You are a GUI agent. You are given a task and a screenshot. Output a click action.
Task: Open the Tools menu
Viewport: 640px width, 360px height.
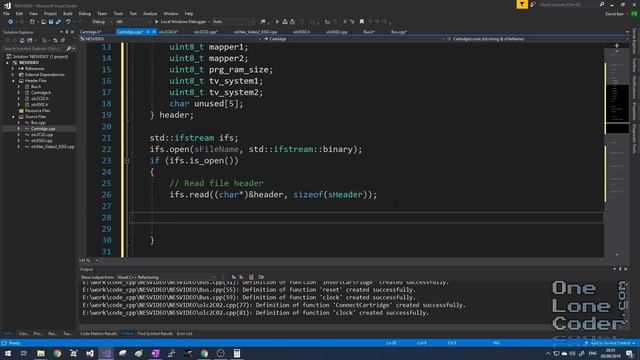118,13
